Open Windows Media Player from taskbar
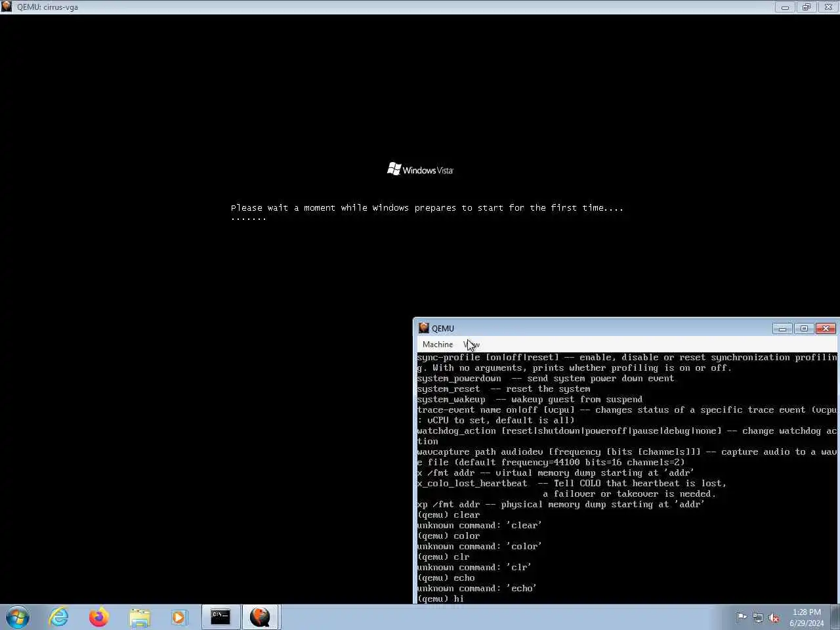This screenshot has height=630, width=840. [x=178, y=618]
